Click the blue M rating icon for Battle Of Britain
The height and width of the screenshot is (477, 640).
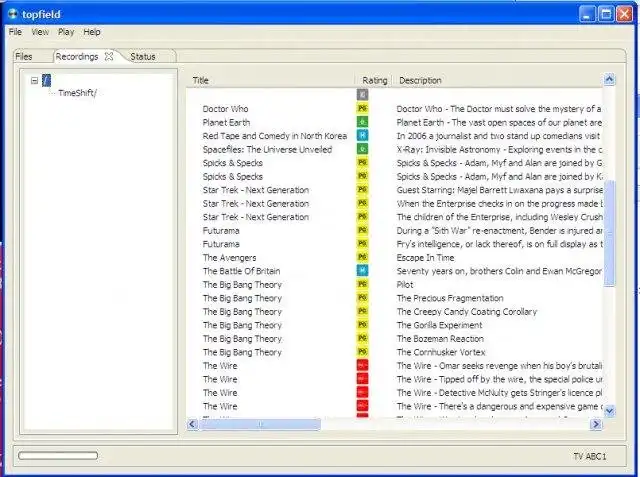[362, 271]
